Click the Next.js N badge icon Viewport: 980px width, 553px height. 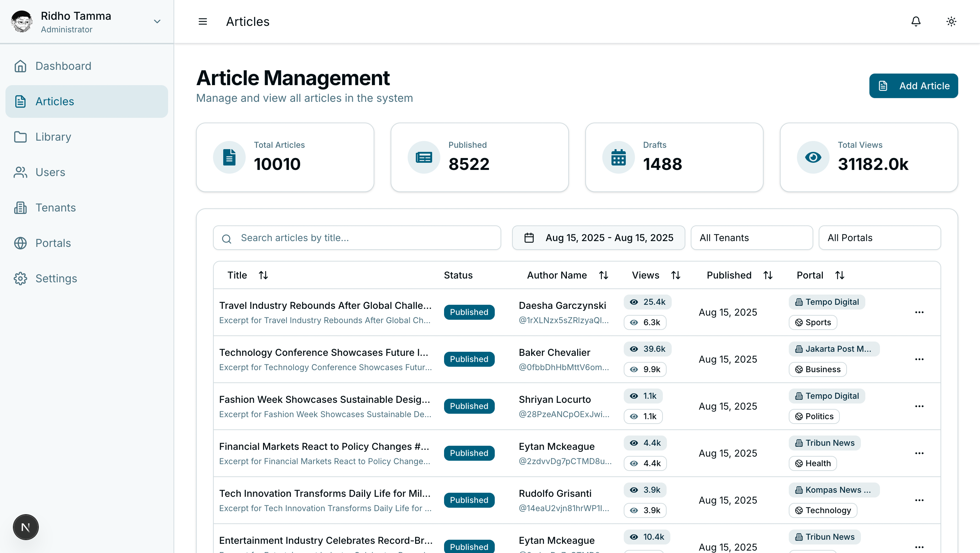[26, 527]
